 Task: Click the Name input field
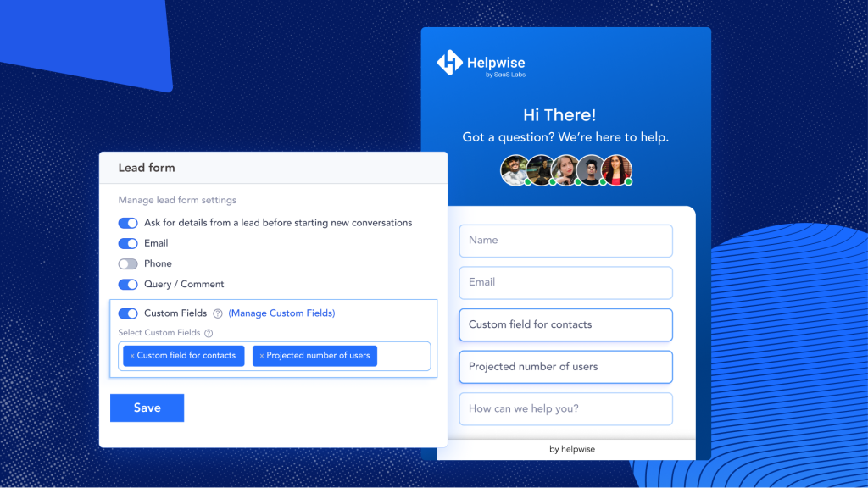[x=565, y=241]
